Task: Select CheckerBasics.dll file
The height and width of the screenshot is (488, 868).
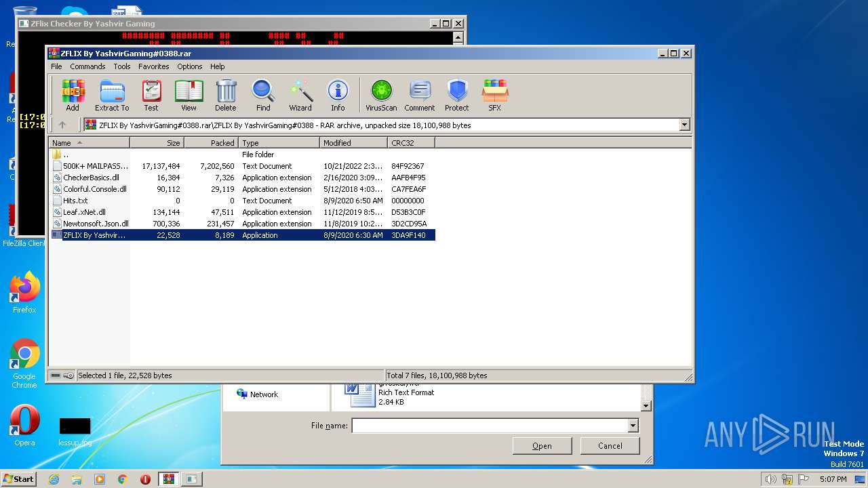Action: point(243,178)
